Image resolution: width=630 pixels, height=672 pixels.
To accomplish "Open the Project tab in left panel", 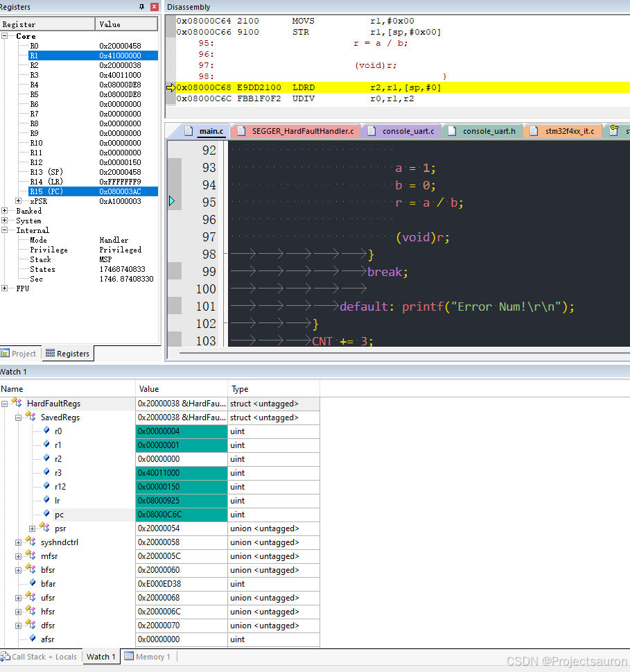I will pyautogui.click(x=19, y=354).
